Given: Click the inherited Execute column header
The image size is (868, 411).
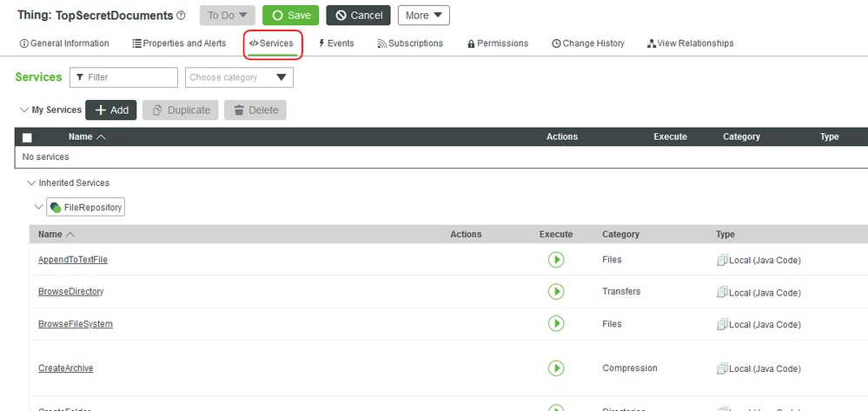Looking at the screenshot, I should point(556,235).
